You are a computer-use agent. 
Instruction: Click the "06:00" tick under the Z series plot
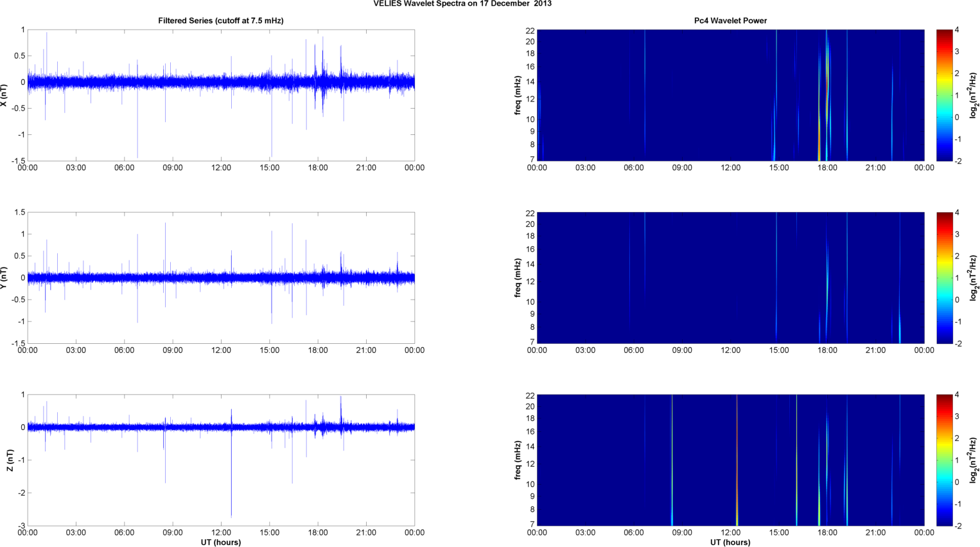[124, 533]
